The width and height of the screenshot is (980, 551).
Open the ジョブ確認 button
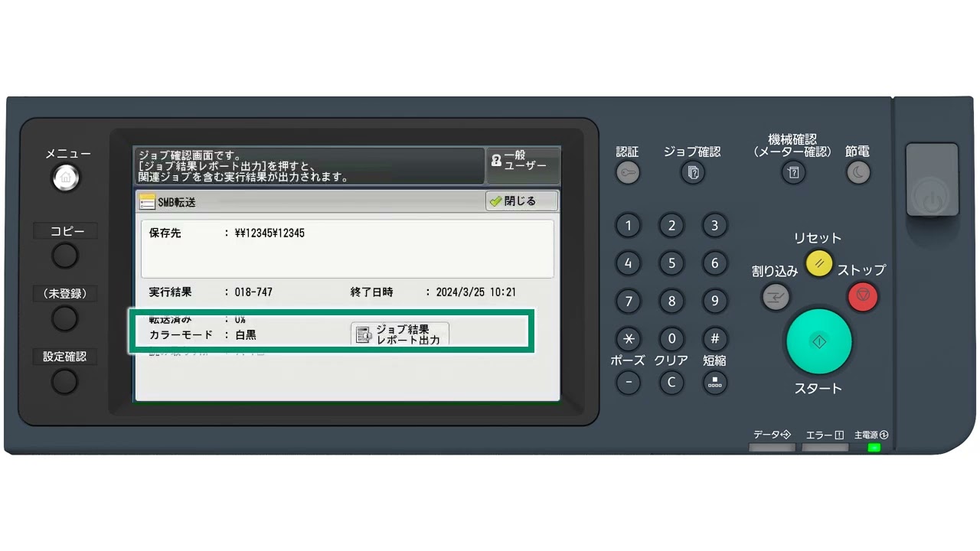tap(693, 173)
